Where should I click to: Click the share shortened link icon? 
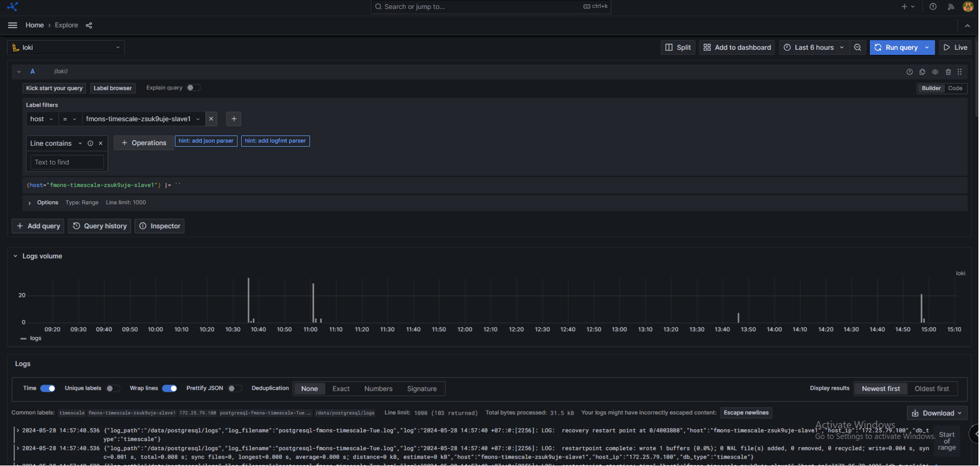click(89, 25)
